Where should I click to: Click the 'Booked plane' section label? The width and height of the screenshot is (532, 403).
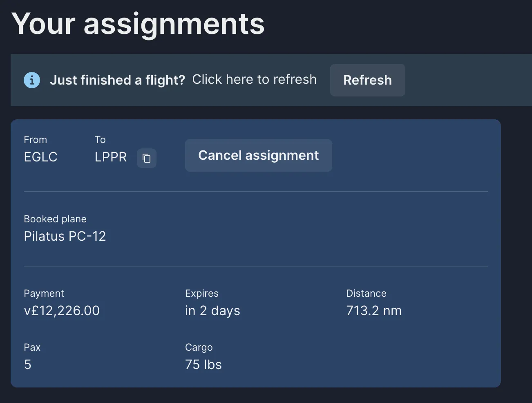pos(55,219)
